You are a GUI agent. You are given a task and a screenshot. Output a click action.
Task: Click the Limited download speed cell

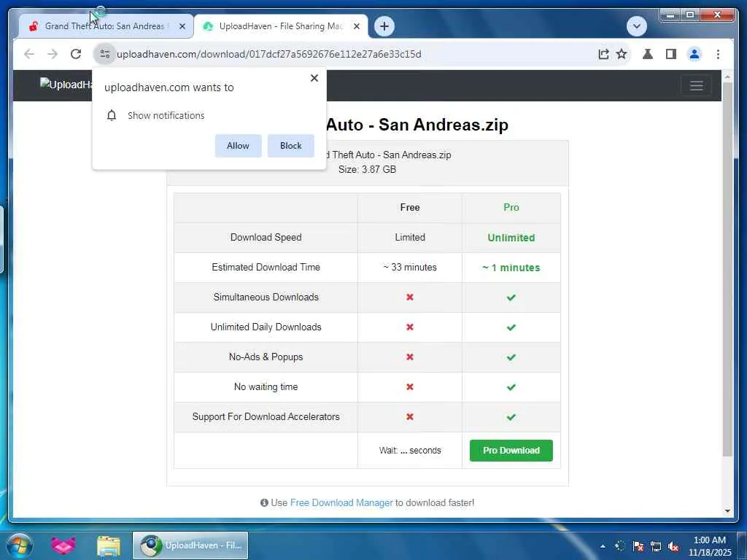[410, 237]
